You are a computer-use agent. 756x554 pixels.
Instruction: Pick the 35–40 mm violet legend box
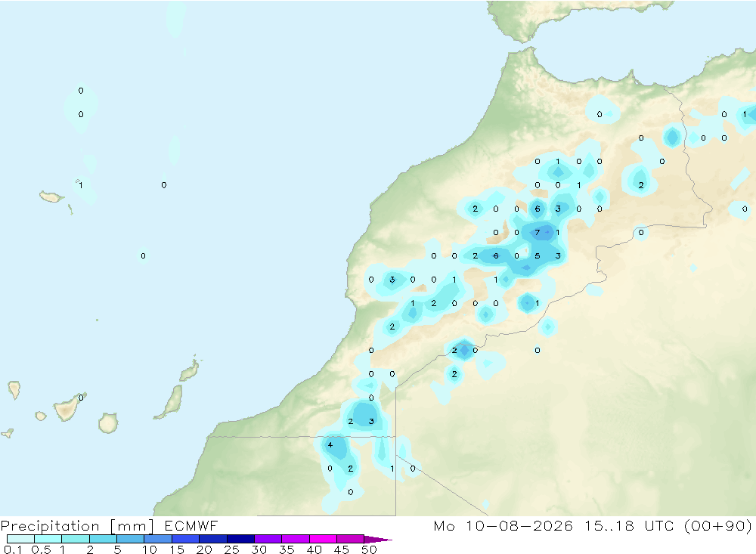(296, 539)
